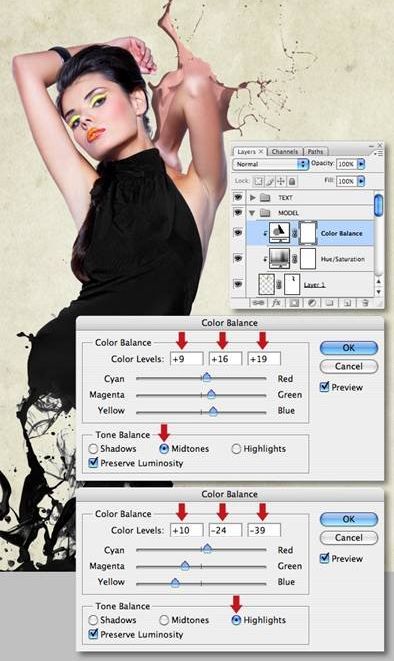
Task: Click OK in the upper Color Balance dialog
Action: [348, 348]
